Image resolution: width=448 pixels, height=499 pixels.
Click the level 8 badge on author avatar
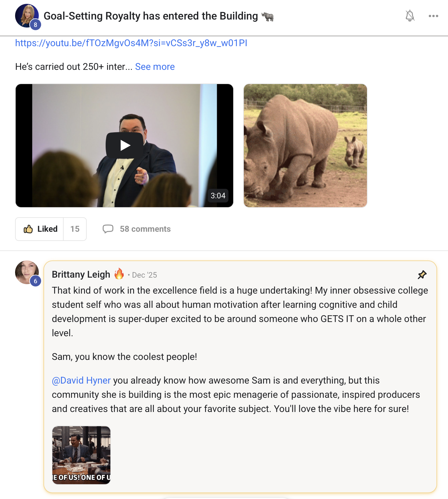click(36, 25)
